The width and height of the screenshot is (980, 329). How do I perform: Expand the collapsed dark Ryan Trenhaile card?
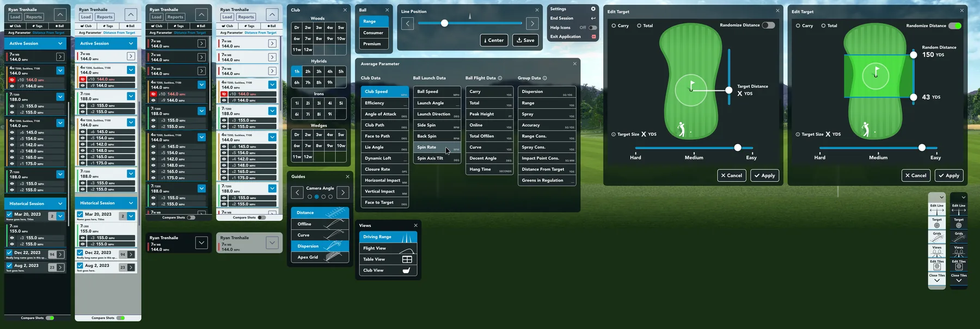(201, 243)
